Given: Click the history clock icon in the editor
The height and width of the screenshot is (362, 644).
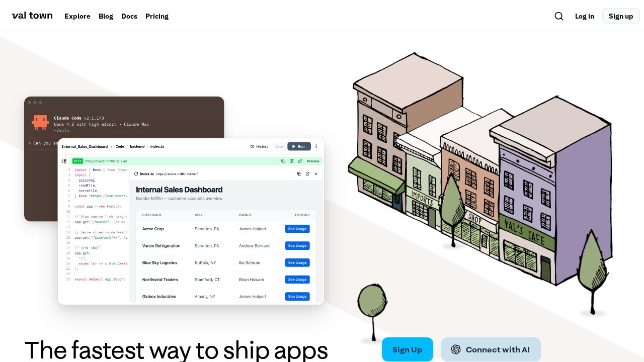Looking at the screenshot, I should point(253,147).
